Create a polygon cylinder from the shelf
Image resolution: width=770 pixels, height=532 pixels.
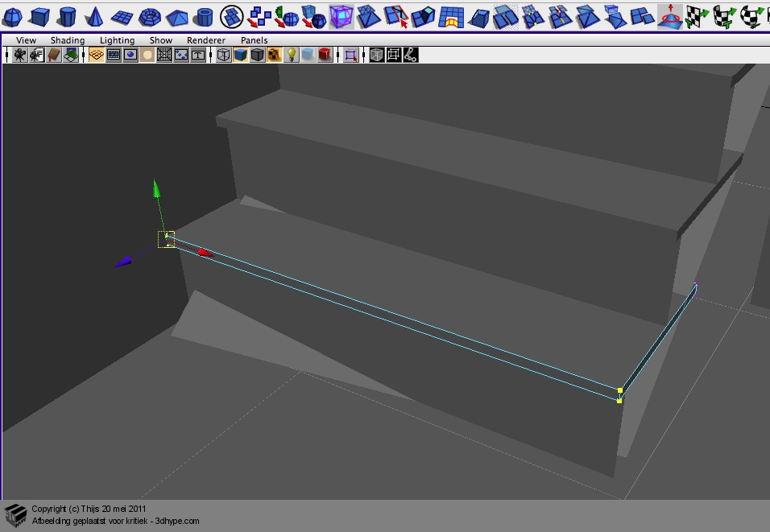tap(66, 17)
